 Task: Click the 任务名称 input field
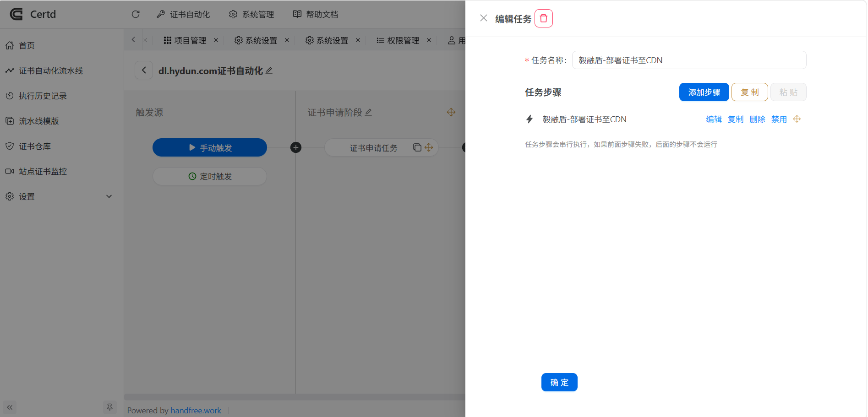point(689,60)
